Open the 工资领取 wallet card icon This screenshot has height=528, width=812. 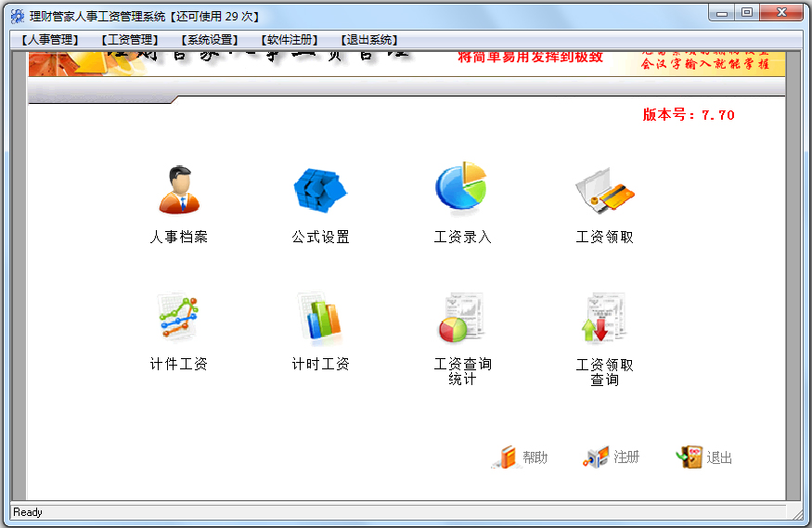[605, 190]
